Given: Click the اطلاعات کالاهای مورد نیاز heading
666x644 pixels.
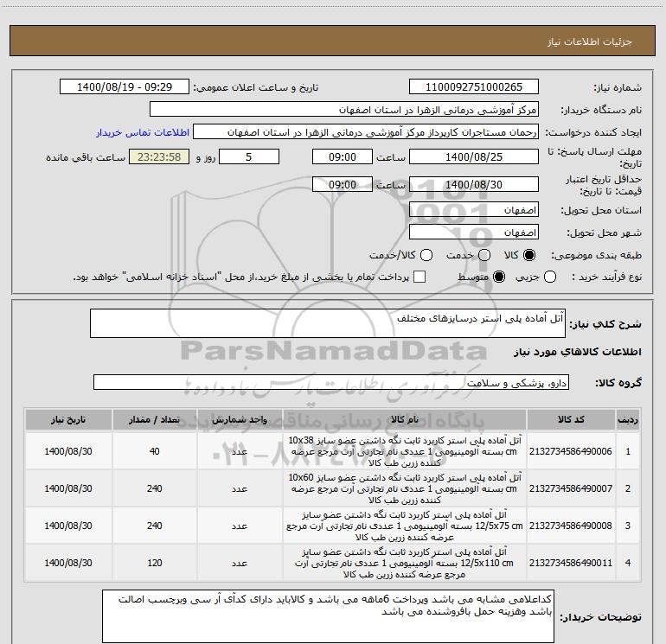Looking at the screenshot, I should 577,352.
